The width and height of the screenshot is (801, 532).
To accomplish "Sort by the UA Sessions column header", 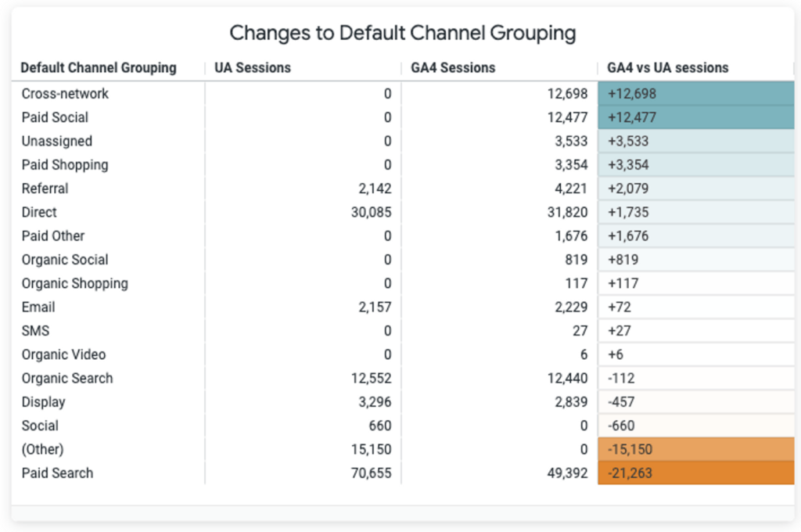I will coord(253,68).
